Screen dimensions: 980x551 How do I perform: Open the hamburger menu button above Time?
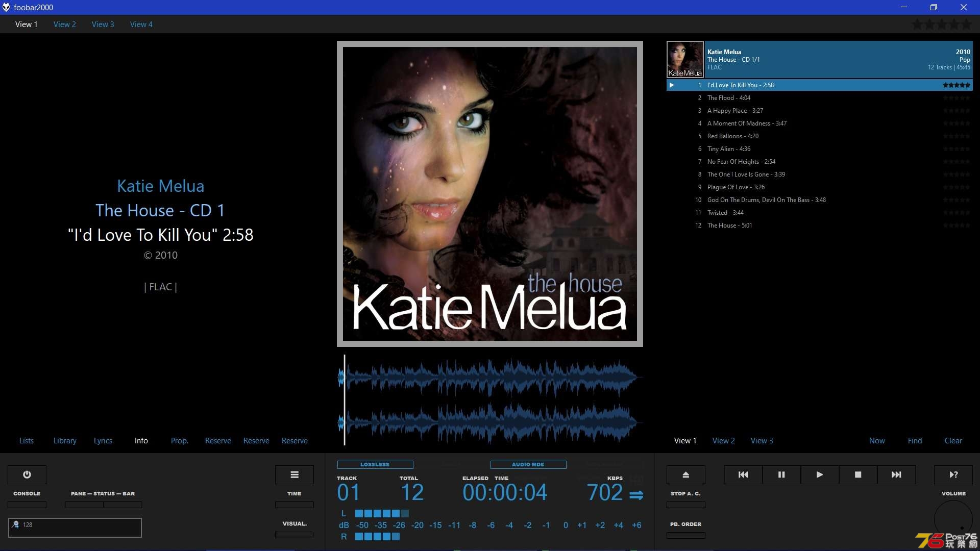pyautogui.click(x=295, y=474)
